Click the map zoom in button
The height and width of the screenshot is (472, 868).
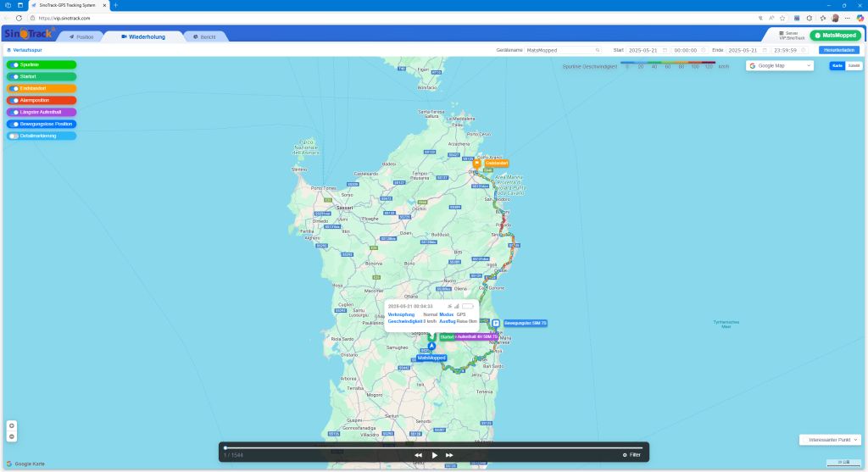coord(12,425)
